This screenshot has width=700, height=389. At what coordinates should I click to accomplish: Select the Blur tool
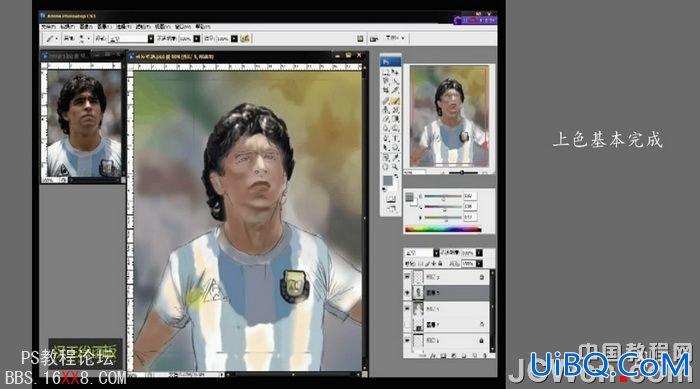point(386,127)
